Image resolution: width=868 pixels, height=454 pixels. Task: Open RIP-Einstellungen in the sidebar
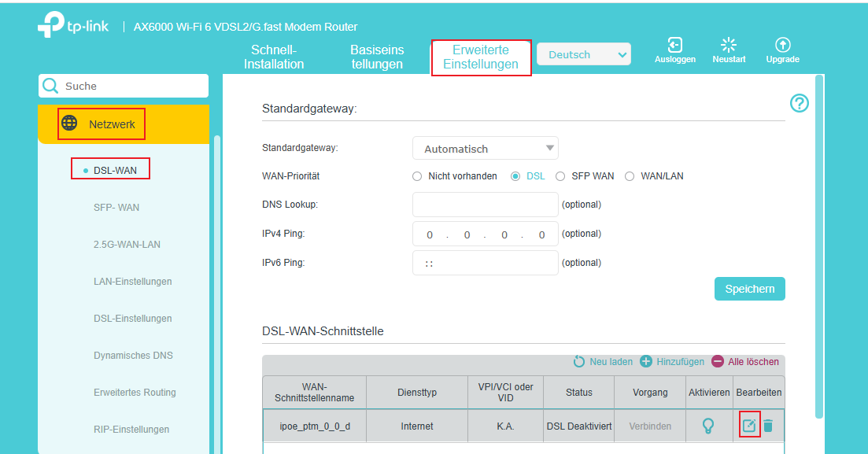131,430
